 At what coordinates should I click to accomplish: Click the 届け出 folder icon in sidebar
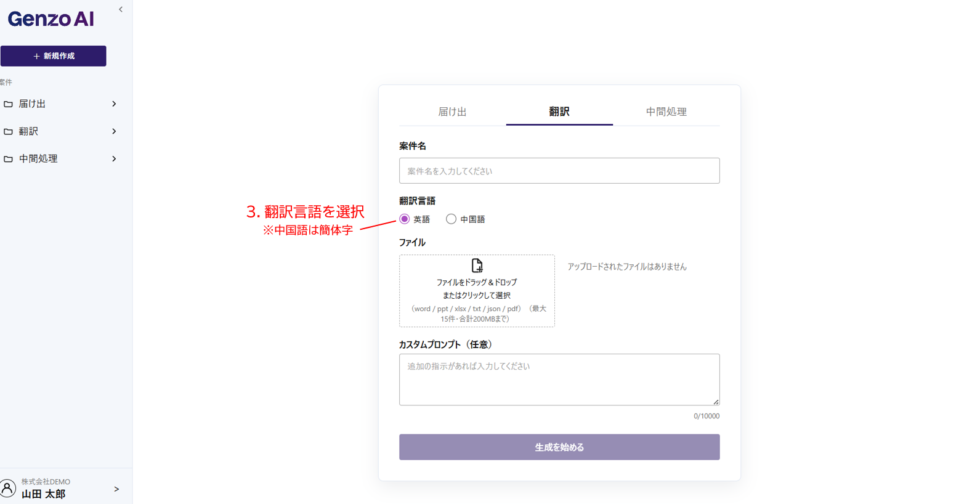pyautogui.click(x=8, y=104)
